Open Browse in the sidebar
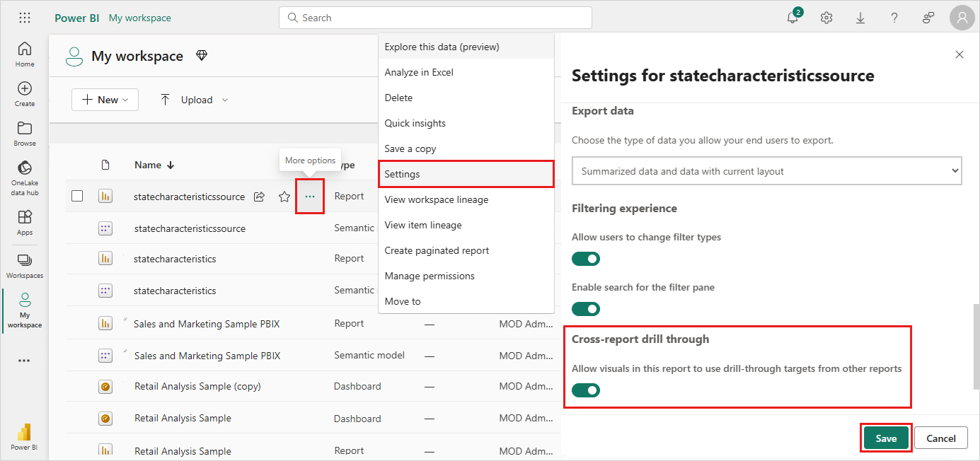980x461 pixels. (x=25, y=134)
